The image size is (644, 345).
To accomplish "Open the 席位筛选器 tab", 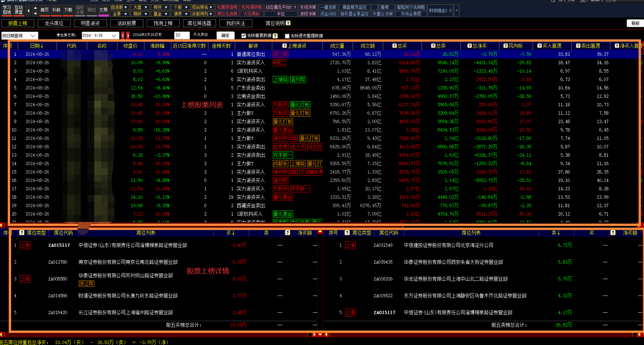I will coord(199,23).
